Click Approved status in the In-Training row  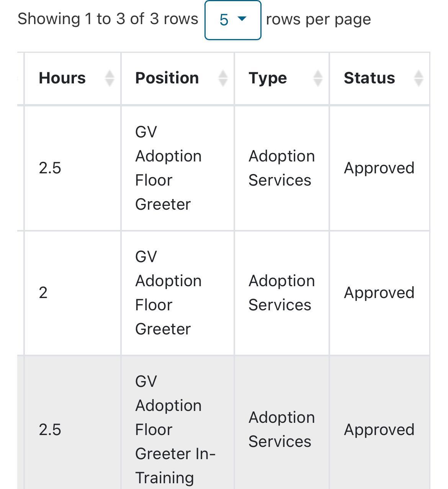379,429
